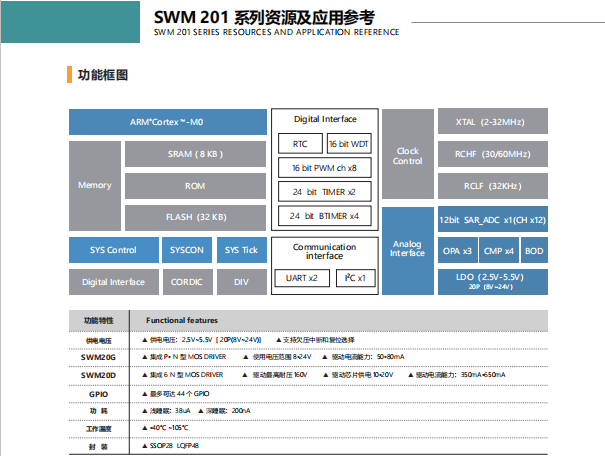The height and width of the screenshot is (456, 605).
Task: Select the 16 bit PWM ch x8 box
Action: (324, 168)
